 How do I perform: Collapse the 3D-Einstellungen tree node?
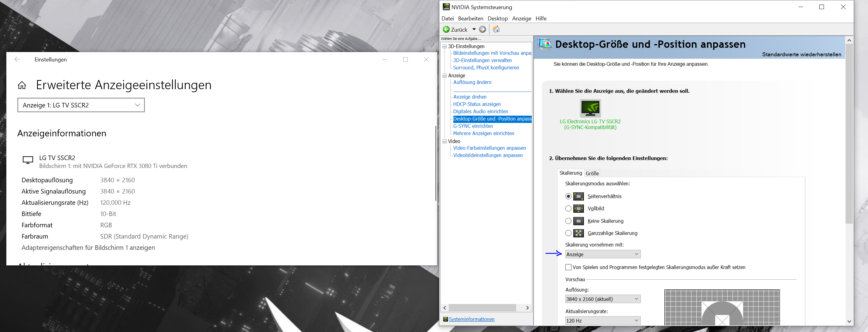445,46
